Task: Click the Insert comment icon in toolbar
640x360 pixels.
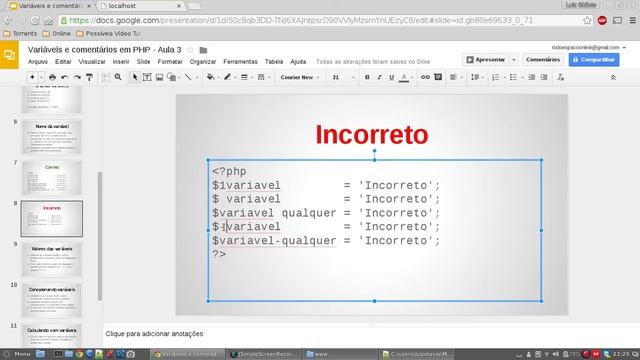Action: point(438,77)
